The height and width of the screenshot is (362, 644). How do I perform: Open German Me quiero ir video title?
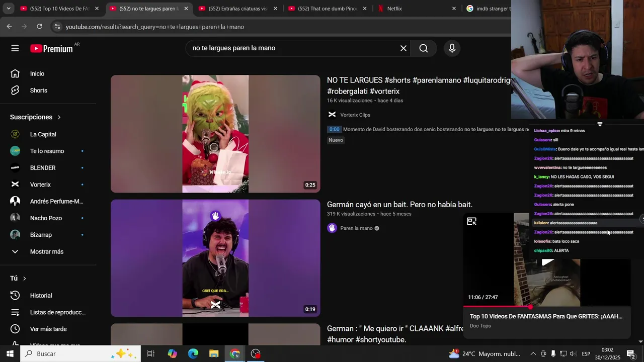coord(395,334)
